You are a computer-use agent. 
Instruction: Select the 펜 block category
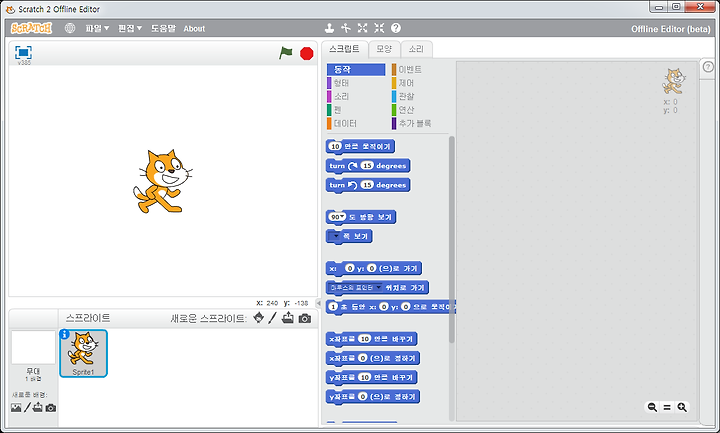click(x=356, y=110)
